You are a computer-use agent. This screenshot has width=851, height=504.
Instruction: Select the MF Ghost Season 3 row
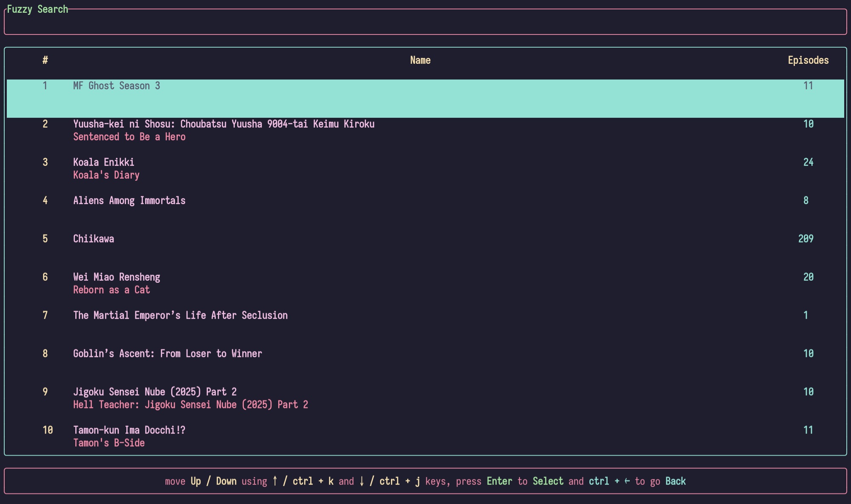[117, 86]
